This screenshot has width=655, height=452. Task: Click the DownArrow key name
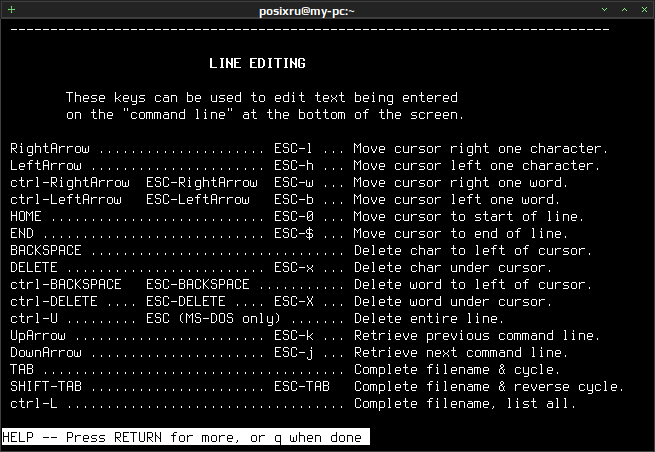coord(46,353)
